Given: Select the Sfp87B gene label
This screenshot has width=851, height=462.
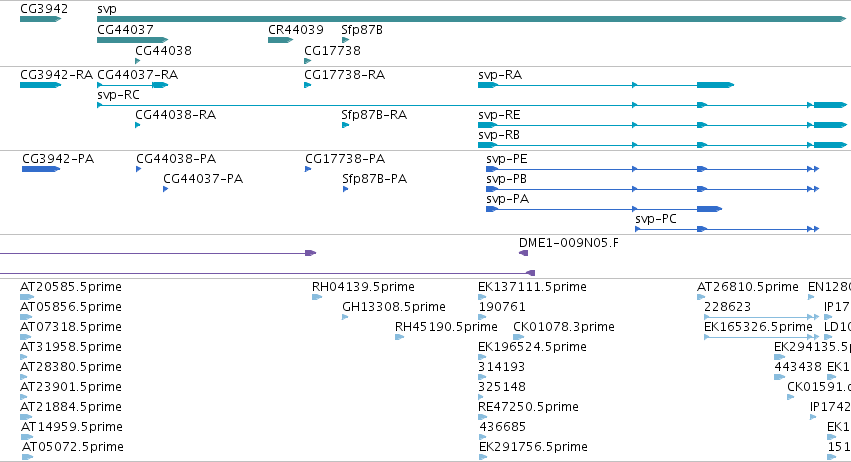Looking at the screenshot, I should 362,30.
